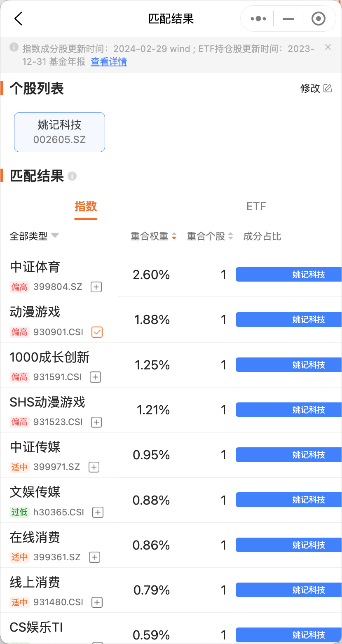
Task: Switch to the ETF tab
Action: (x=256, y=206)
